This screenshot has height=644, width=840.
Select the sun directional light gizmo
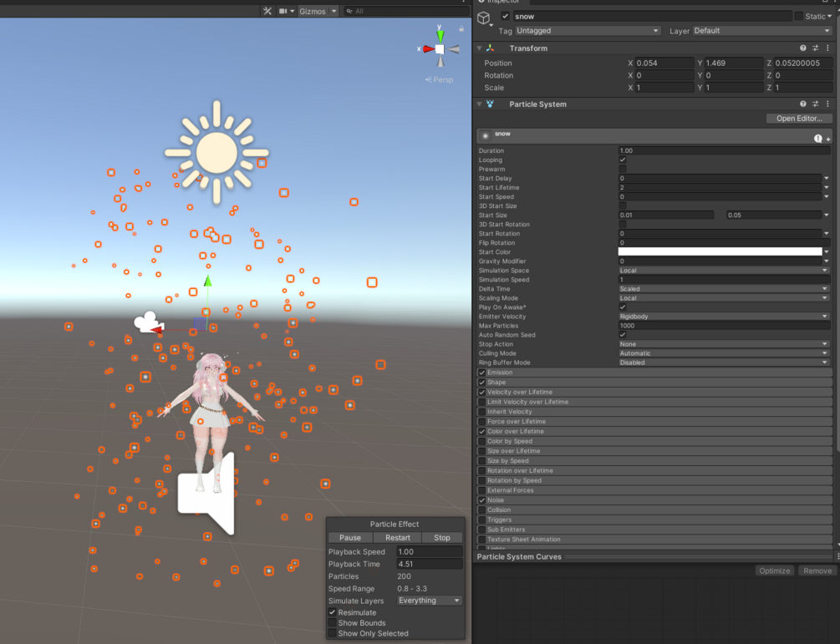216,153
